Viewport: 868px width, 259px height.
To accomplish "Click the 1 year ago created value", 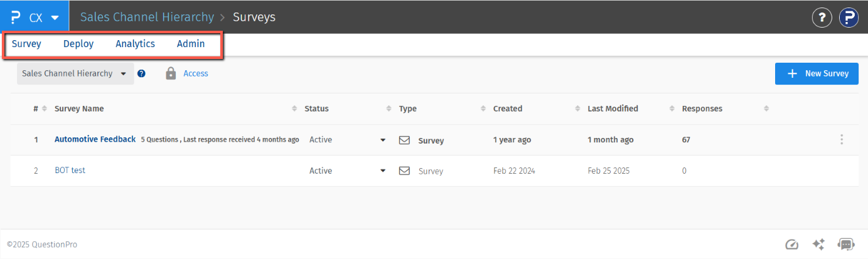I will pos(512,140).
